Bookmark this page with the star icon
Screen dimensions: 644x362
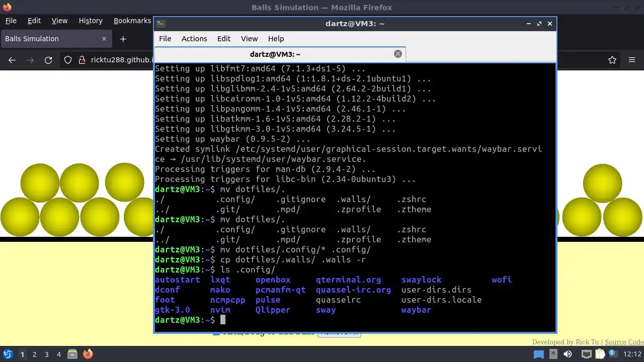[612, 60]
